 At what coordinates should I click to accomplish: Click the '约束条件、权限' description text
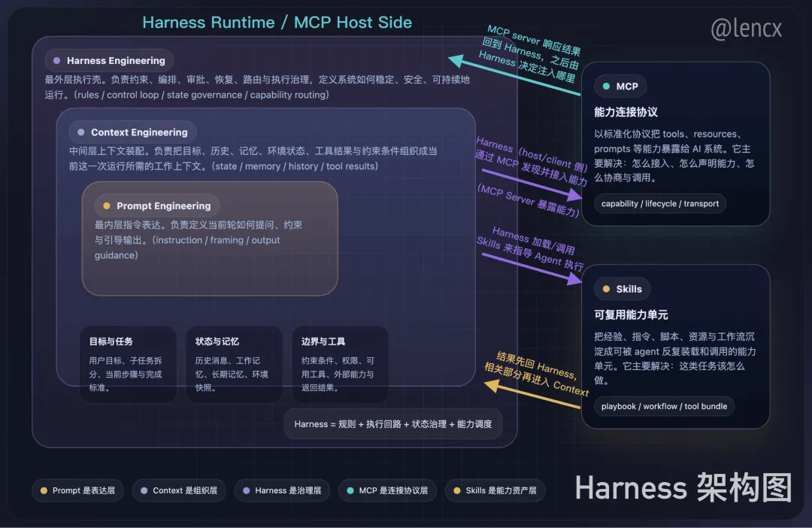(338, 374)
